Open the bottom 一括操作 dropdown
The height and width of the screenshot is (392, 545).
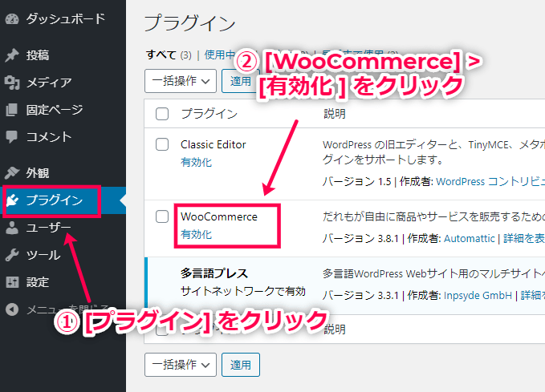181,365
